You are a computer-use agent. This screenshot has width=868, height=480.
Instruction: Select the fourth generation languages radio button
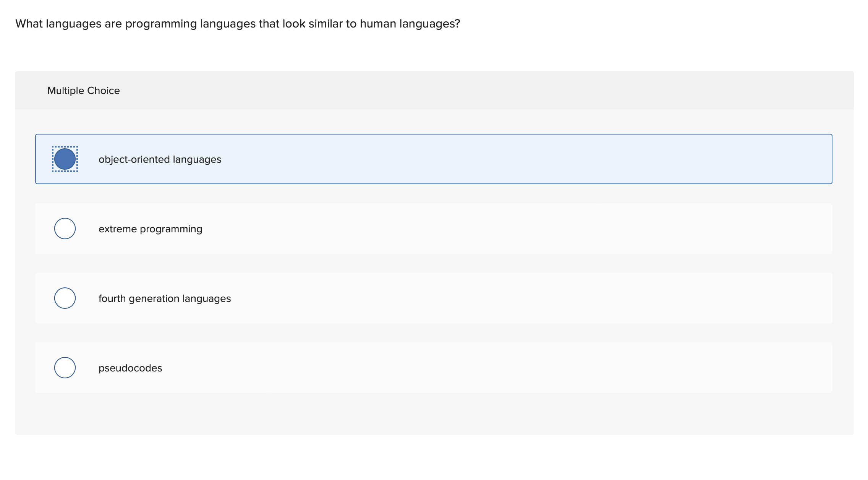(65, 298)
